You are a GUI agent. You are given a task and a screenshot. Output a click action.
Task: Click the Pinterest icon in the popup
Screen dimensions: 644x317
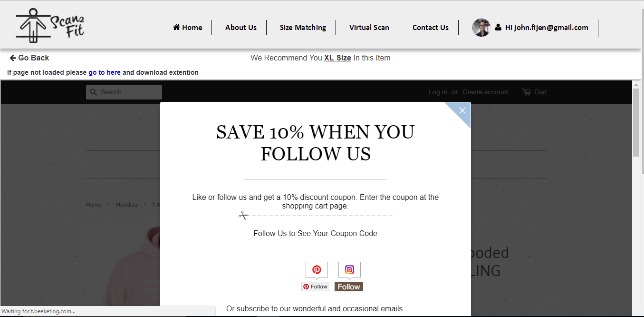tap(317, 270)
